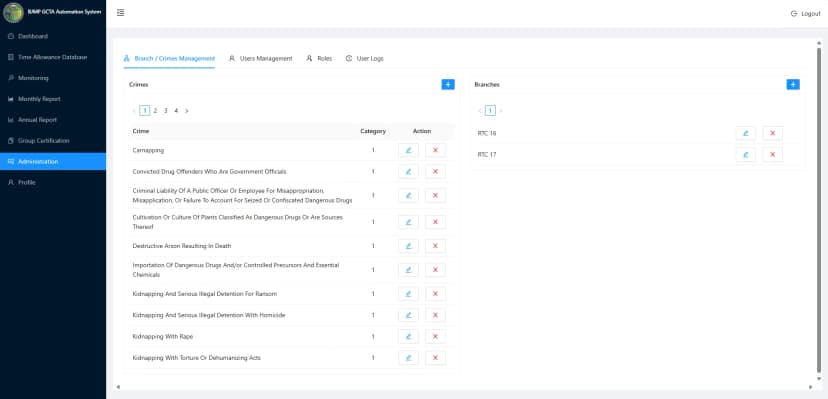Viewport: 828px width, 399px height.
Task: Add a new crime with plus button
Action: [448, 84]
